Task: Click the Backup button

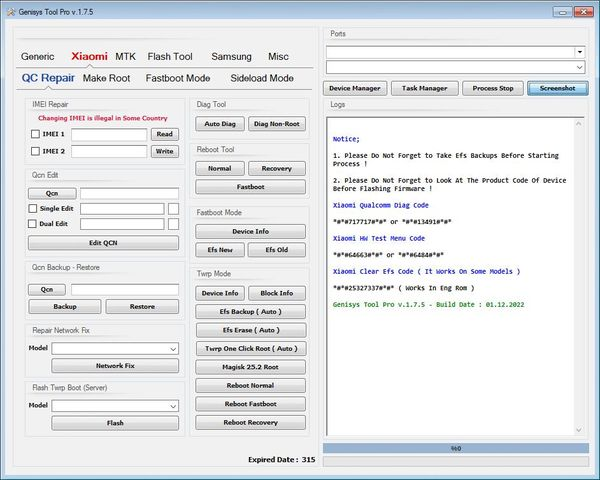Action: click(x=65, y=307)
